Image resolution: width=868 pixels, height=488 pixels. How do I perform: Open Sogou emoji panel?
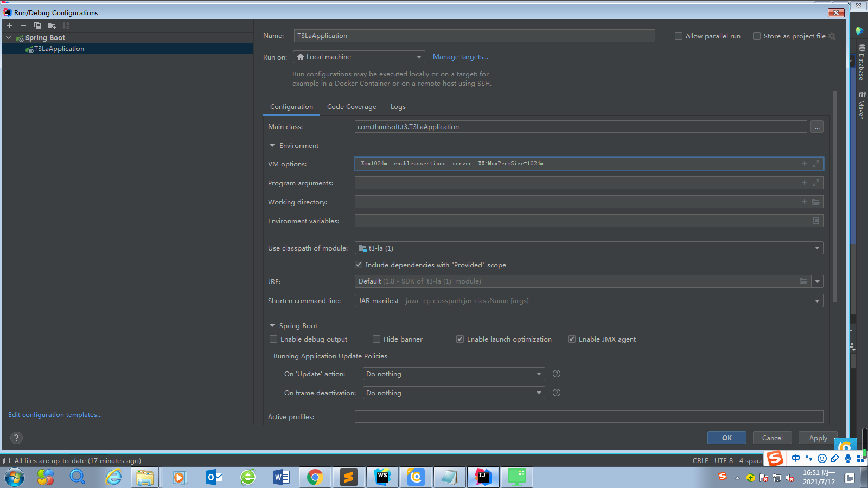[x=822, y=458]
